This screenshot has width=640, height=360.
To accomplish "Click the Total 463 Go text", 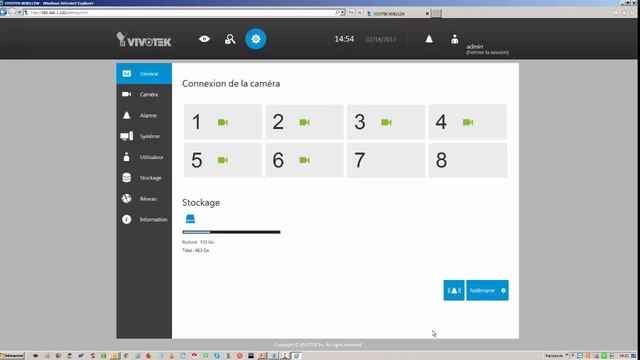I will click(x=196, y=250).
